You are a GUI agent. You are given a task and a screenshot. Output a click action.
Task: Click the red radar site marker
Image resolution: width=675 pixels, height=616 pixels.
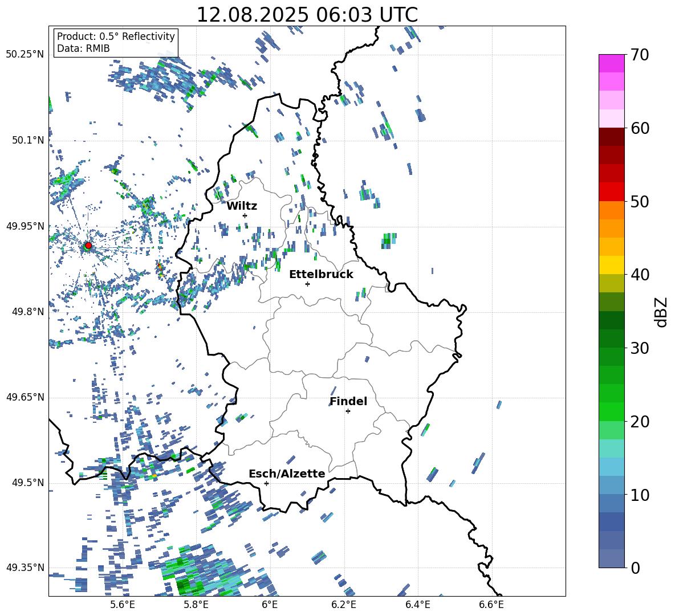click(88, 246)
